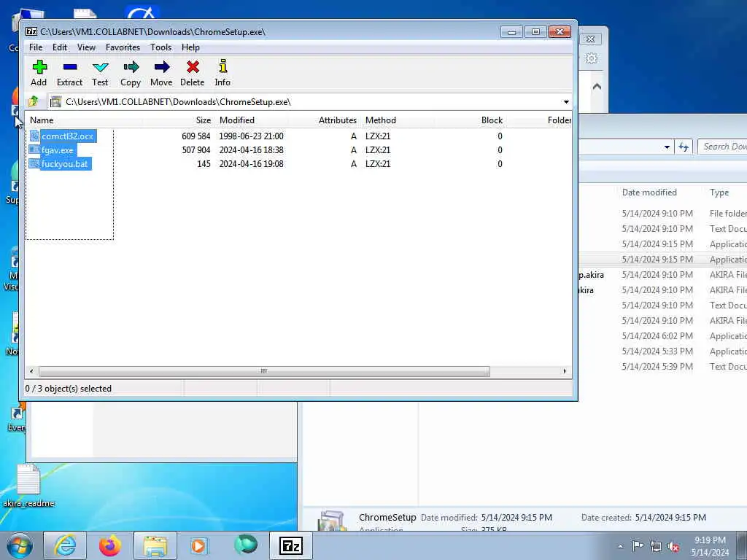This screenshot has height=560, width=747.
Task: Click the Action Center flag tray icon
Action: [x=638, y=546]
